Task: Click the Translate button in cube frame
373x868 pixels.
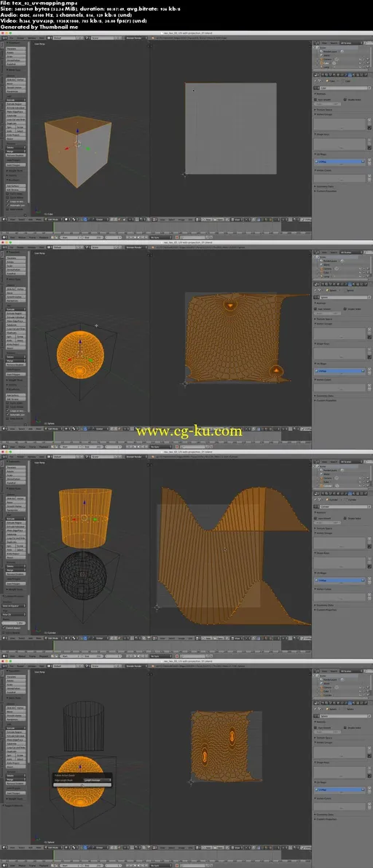Action: (x=16, y=49)
